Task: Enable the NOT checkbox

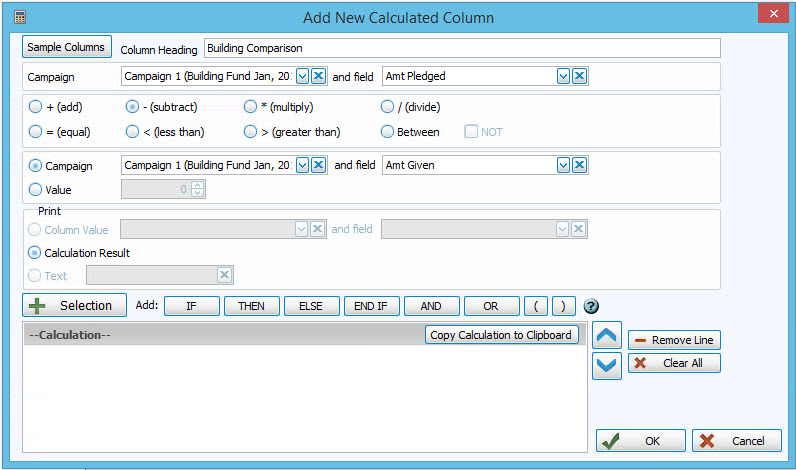Action: [x=471, y=132]
